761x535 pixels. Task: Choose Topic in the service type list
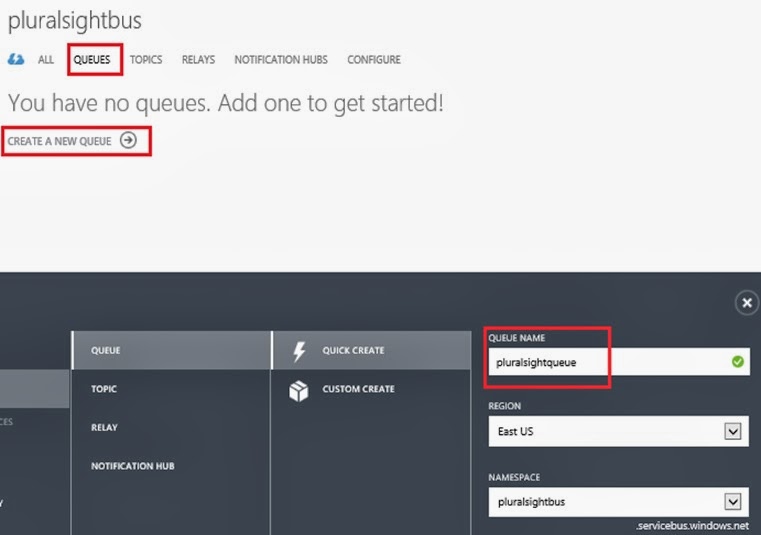pos(104,389)
